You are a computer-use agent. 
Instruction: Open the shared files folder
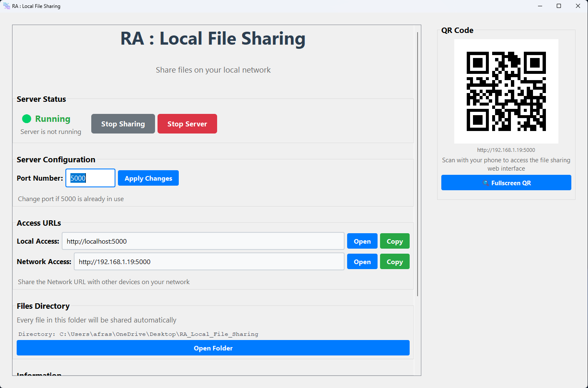(213, 348)
